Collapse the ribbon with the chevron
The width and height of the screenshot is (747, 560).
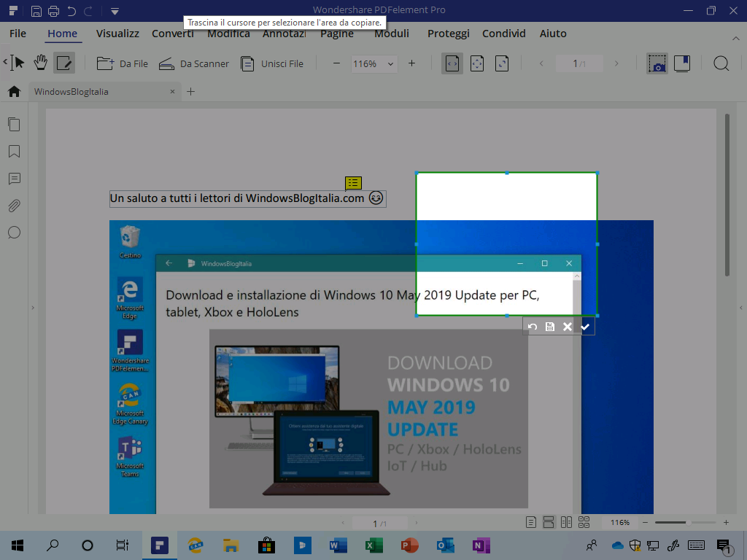click(x=735, y=38)
